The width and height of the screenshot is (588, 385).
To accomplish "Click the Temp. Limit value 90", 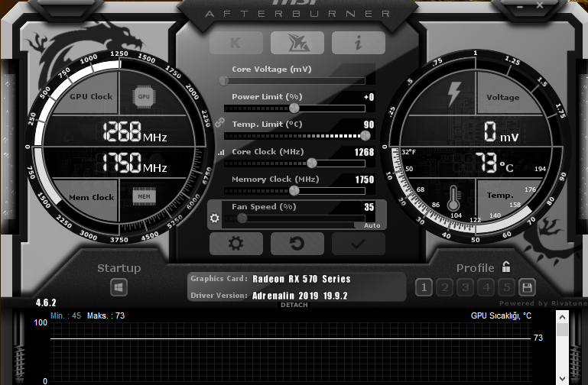I will pos(369,125).
